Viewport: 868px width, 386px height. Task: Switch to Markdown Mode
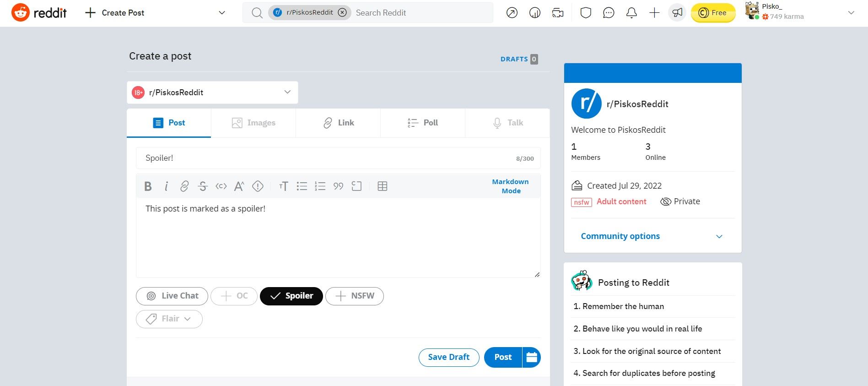point(511,186)
